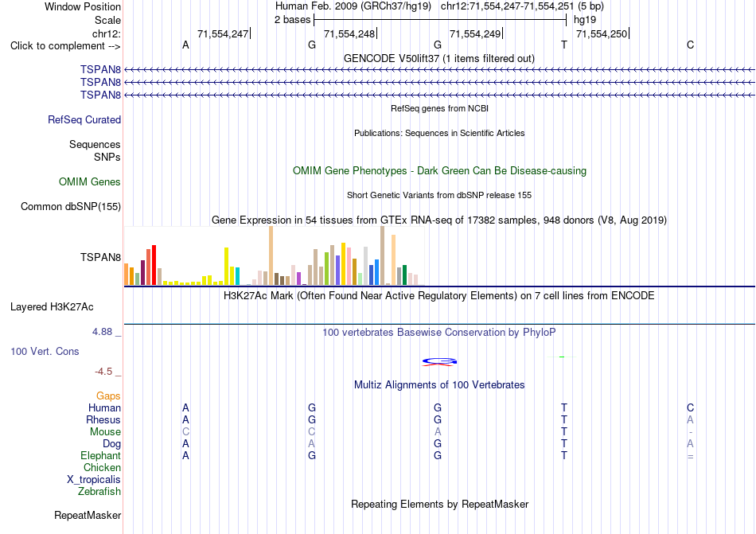Screen dimensions: 756x534
Task: Click 'Multiz Alignments of 100 Vertebrates' title
Action: 439,384
